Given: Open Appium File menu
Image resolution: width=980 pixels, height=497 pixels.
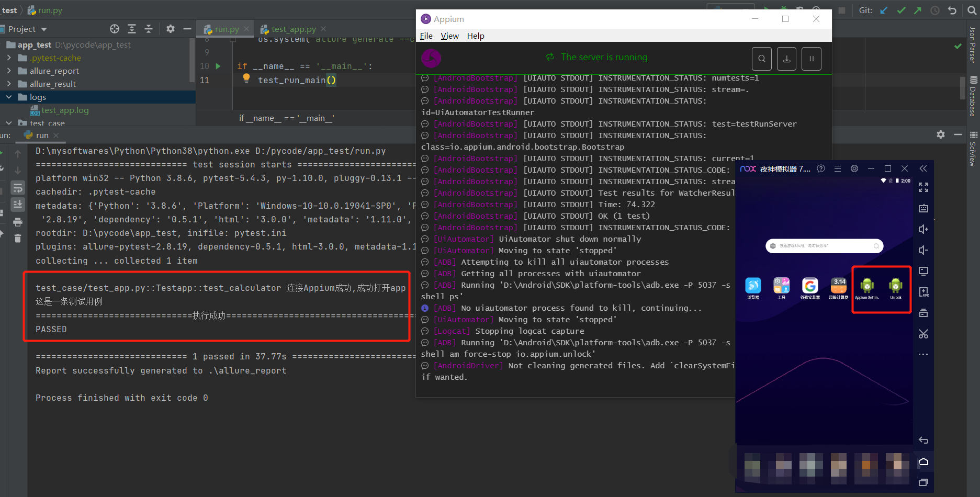Looking at the screenshot, I should click(x=426, y=36).
